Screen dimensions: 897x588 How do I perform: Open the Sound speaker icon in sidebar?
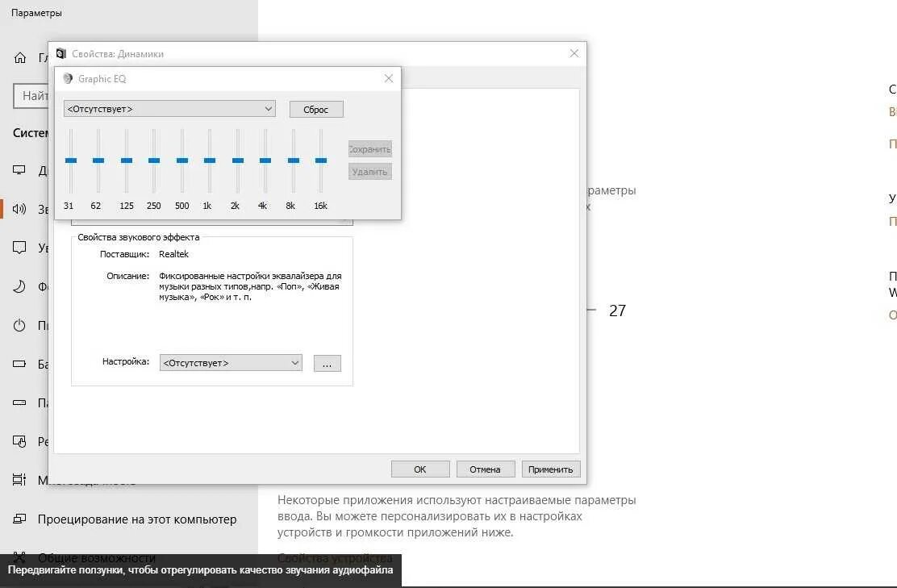pyautogui.click(x=19, y=209)
